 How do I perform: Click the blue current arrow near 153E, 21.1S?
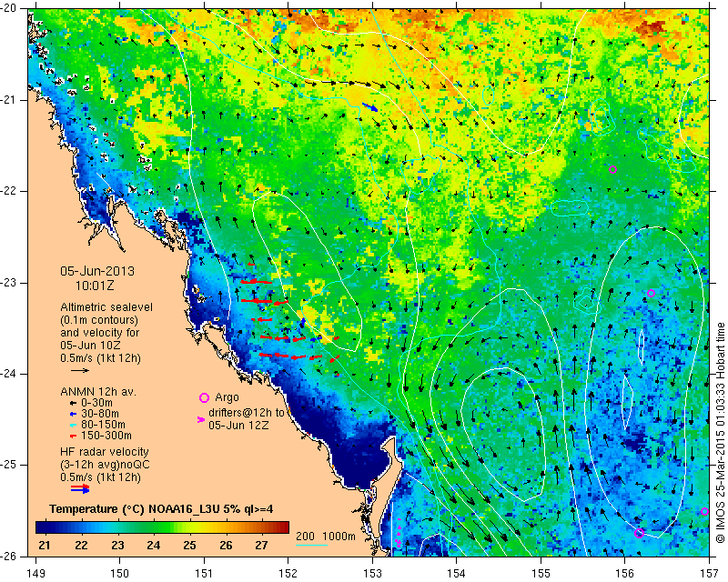pos(370,107)
